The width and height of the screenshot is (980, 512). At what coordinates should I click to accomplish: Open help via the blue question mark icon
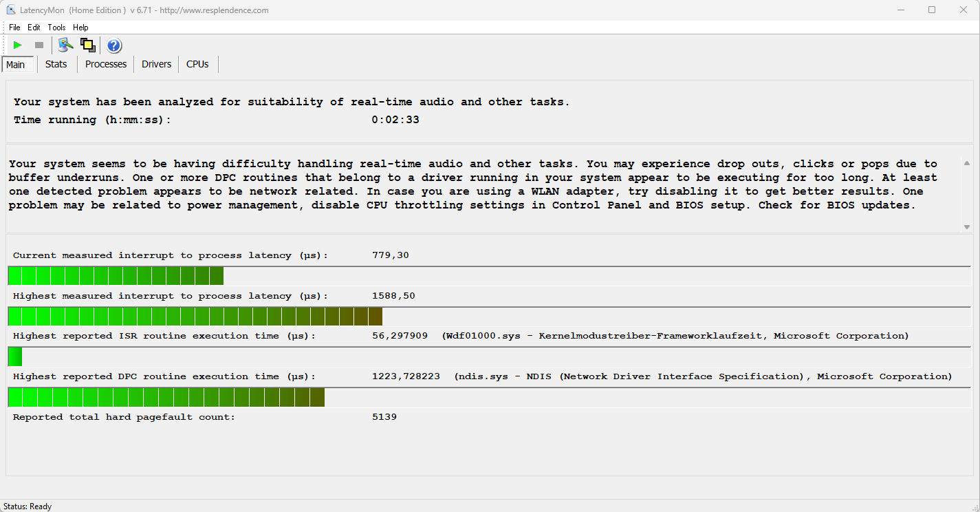[x=114, y=45]
